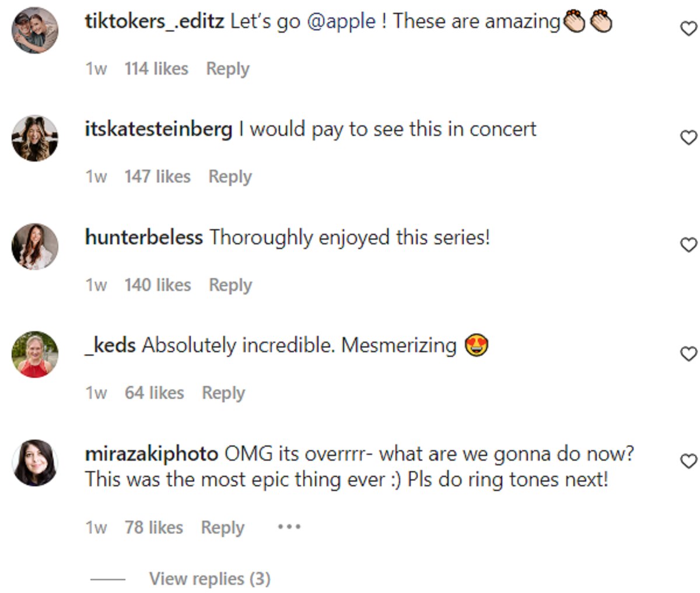Open tiktokers_.editz profile picture
This screenshot has height=593, width=700.
pos(35,30)
